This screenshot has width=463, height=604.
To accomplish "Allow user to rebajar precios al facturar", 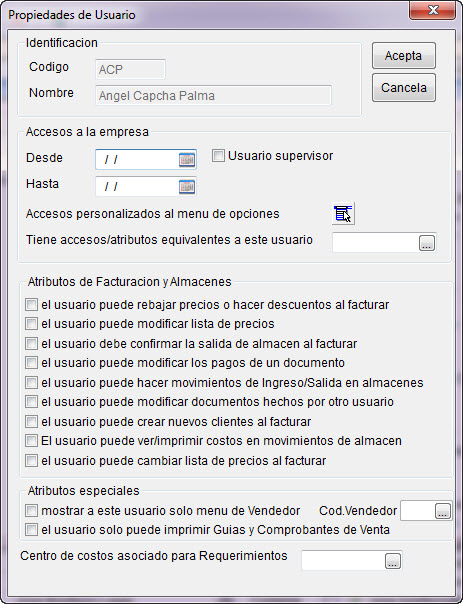I will [x=31, y=305].
